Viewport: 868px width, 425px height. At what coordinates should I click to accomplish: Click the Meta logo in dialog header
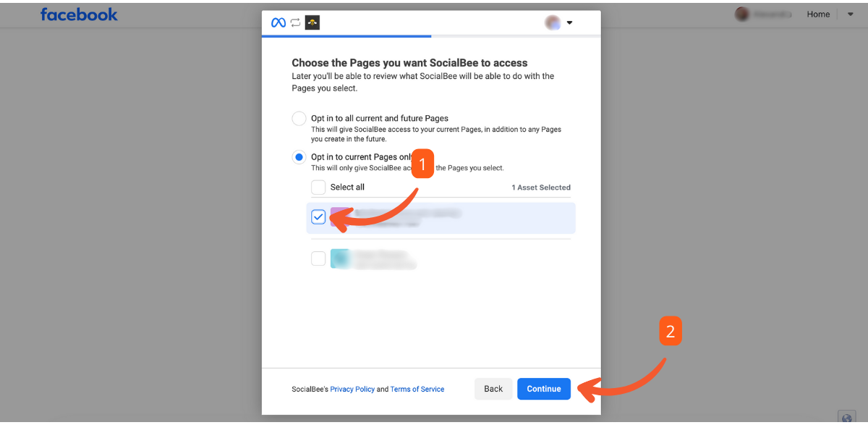(278, 22)
